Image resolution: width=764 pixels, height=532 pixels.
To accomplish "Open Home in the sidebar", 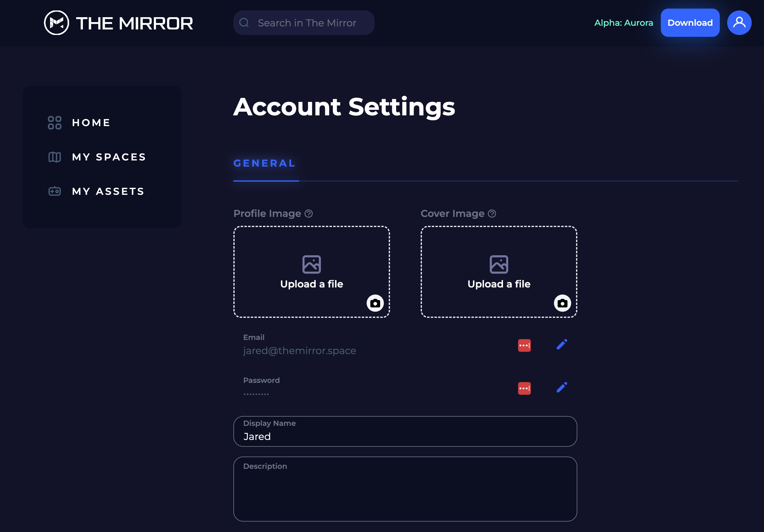I will tap(91, 123).
